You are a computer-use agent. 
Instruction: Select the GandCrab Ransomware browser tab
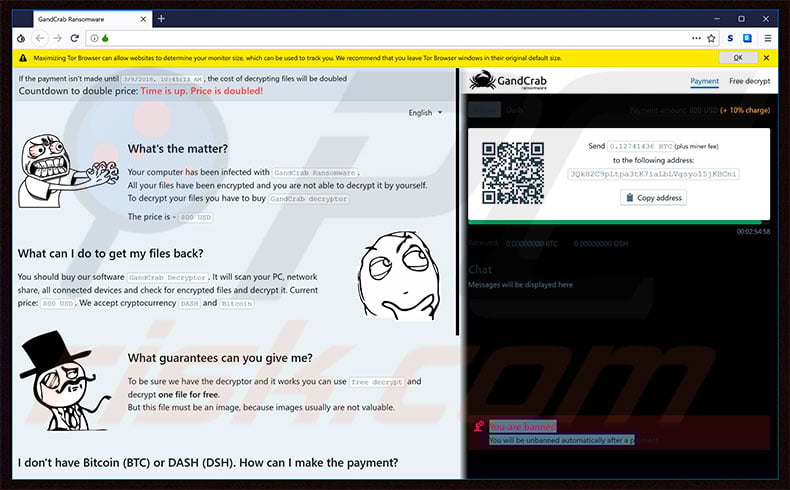92,19
